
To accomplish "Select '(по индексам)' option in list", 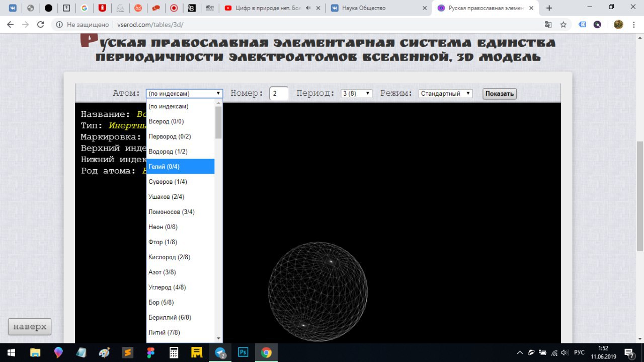I will [x=181, y=106].
